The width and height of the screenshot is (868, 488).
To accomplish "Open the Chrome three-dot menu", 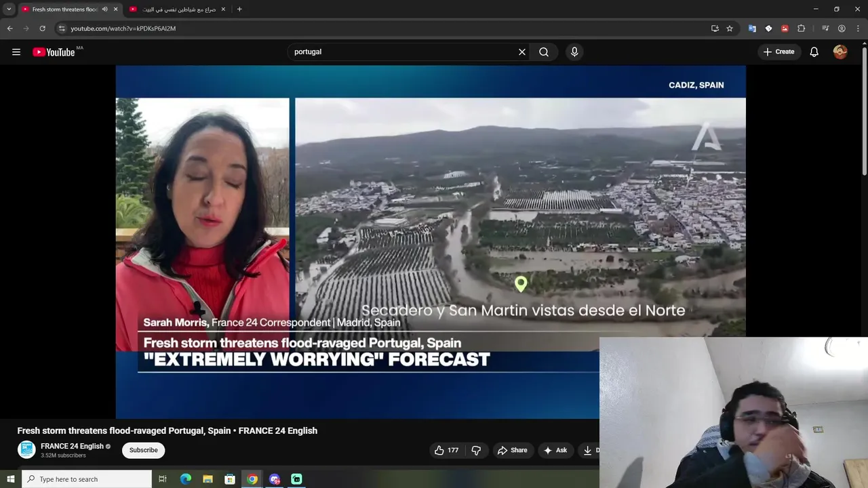I will point(858,28).
